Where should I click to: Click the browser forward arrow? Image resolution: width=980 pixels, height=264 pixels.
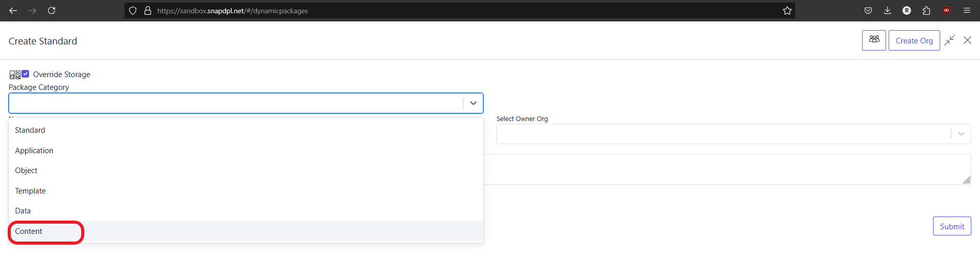(x=33, y=11)
